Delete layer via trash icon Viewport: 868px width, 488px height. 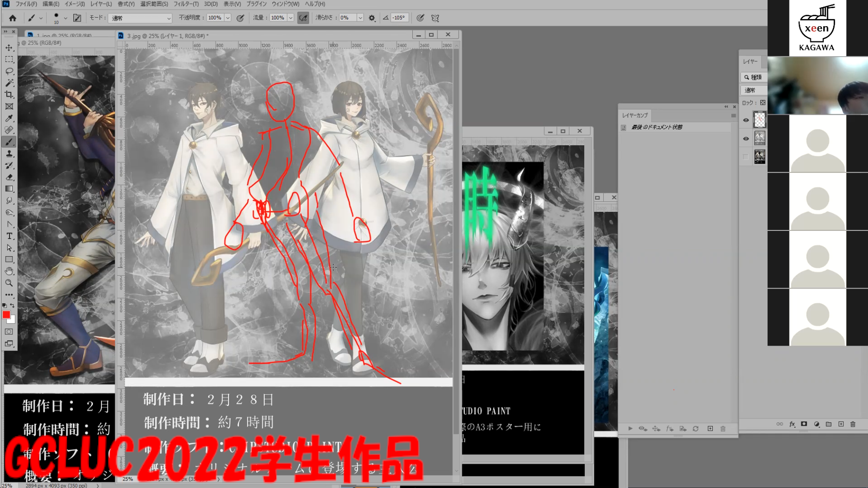[853, 424]
